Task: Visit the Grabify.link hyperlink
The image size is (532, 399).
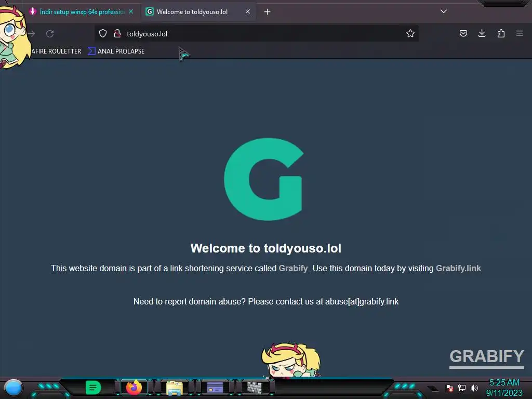Action: coord(458,269)
